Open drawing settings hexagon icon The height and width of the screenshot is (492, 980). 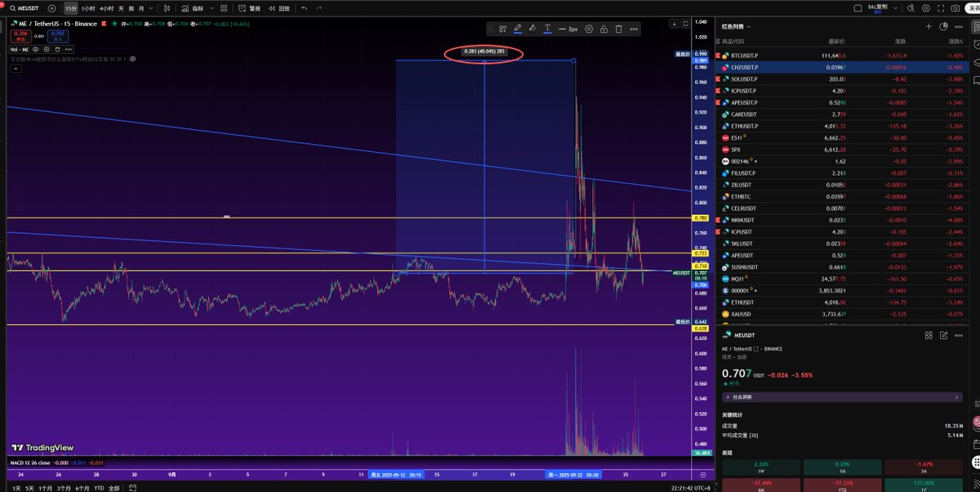click(x=589, y=29)
